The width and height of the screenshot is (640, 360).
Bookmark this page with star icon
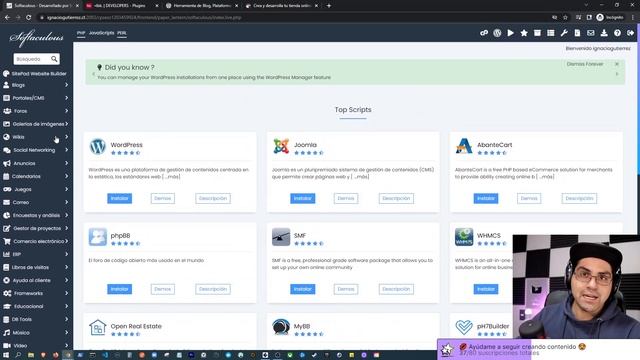click(565, 18)
